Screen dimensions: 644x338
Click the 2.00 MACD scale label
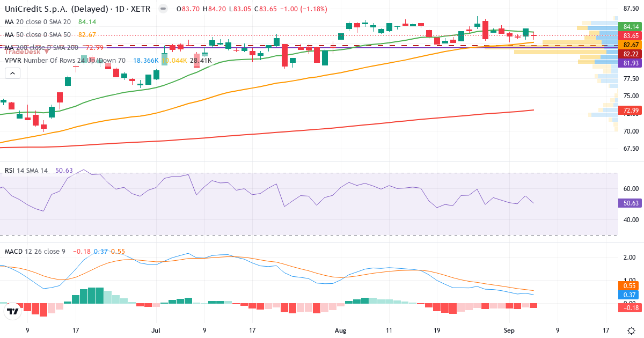point(630,258)
